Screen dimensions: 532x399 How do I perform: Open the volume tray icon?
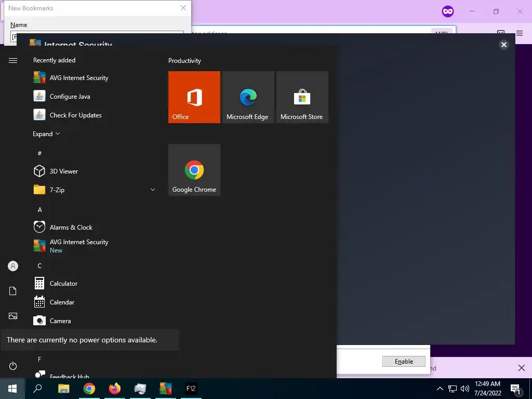[465, 389]
